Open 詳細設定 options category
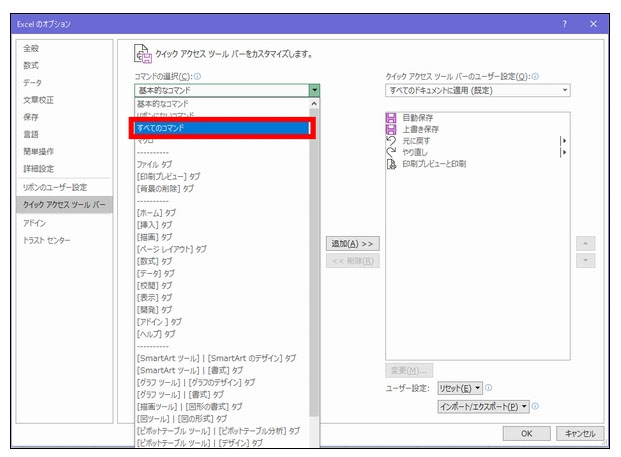This screenshot has height=457, width=621. [x=64, y=169]
